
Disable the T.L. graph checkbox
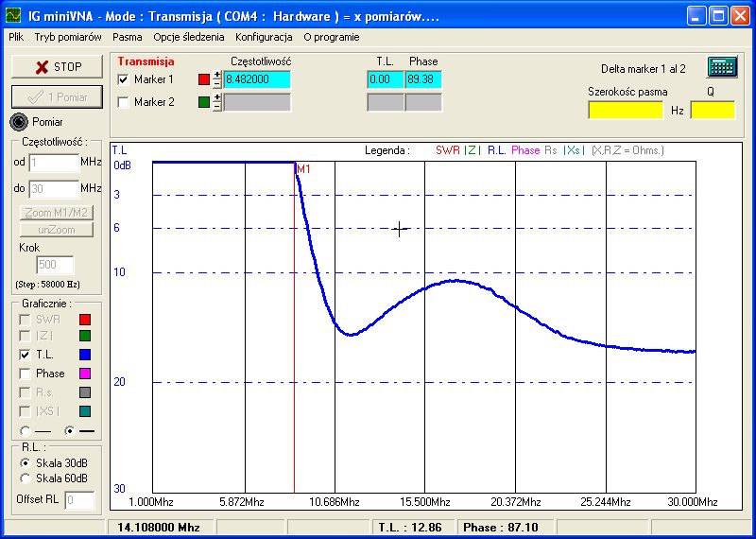tap(25, 355)
